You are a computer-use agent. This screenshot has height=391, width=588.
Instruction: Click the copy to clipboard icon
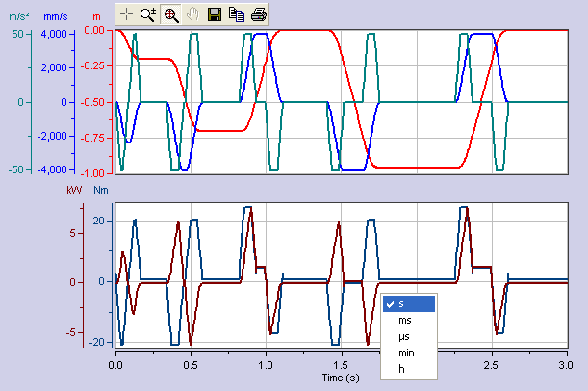click(236, 14)
